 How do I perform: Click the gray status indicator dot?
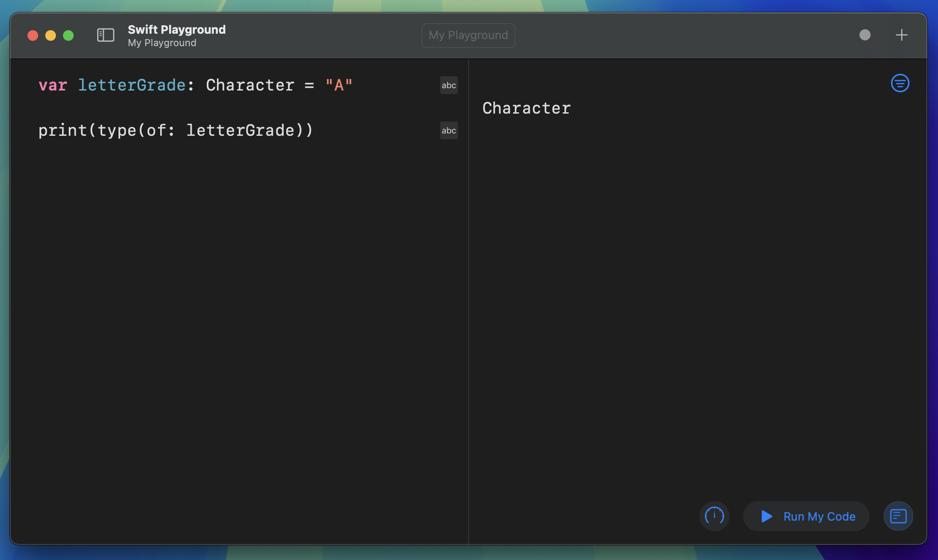click(x=865, y=35)
